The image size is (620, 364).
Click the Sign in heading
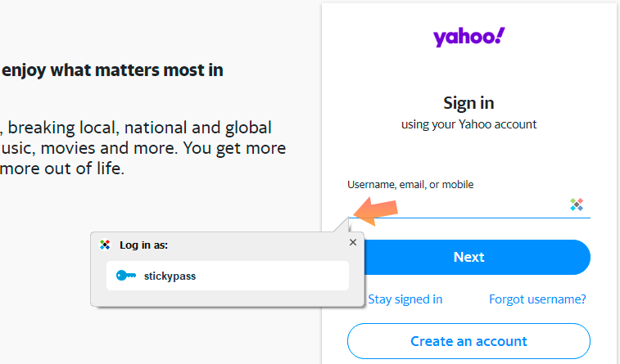pos(469,103)
